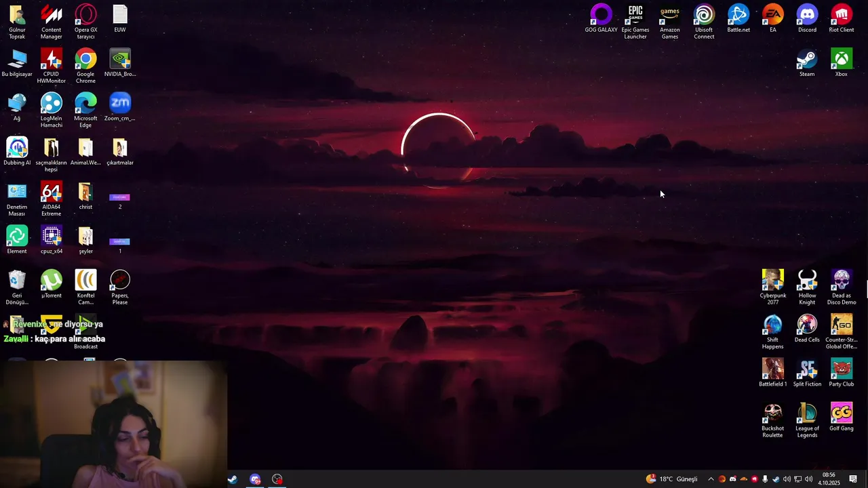Launch Papers, Please game

[120, 287]
